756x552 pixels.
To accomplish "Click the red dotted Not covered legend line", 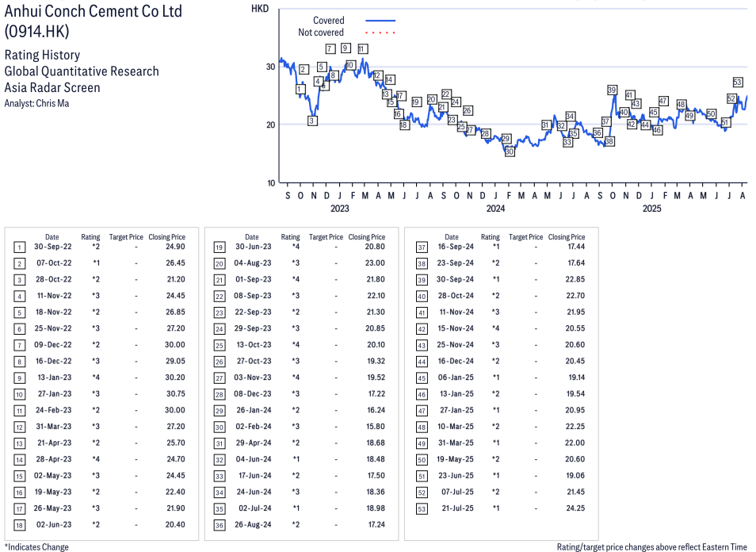I will [380, 33].
